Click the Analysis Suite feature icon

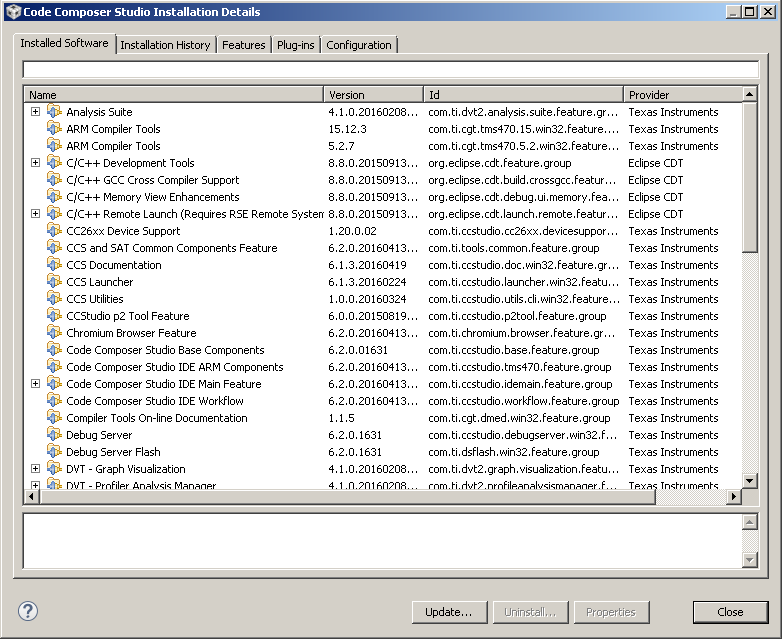(x=54, y=111)
